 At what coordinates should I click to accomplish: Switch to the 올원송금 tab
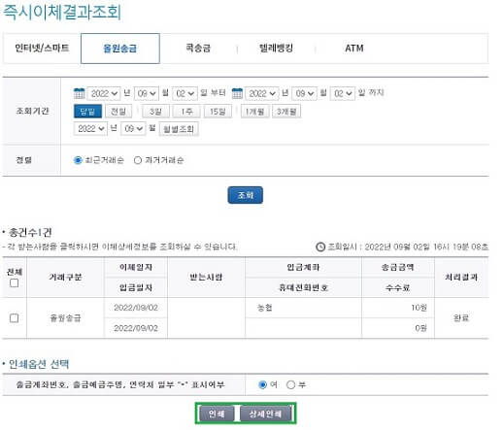click(x=120, y=49)
